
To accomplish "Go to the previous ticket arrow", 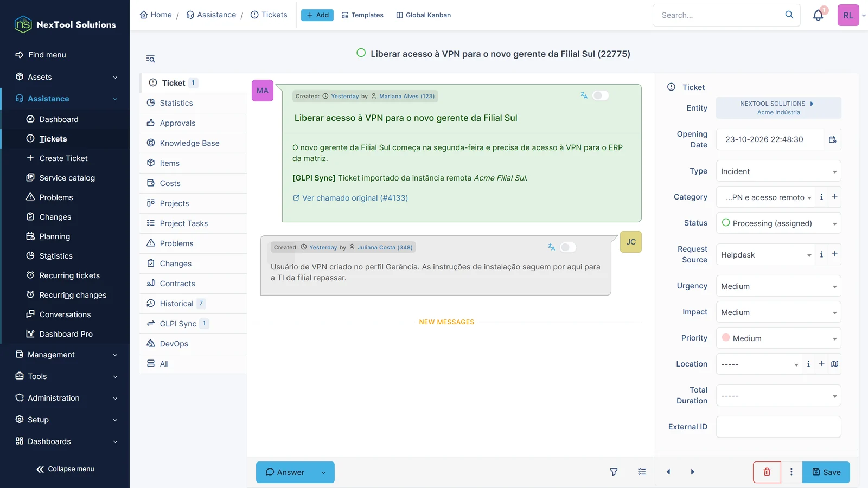I will click(668, 472).
